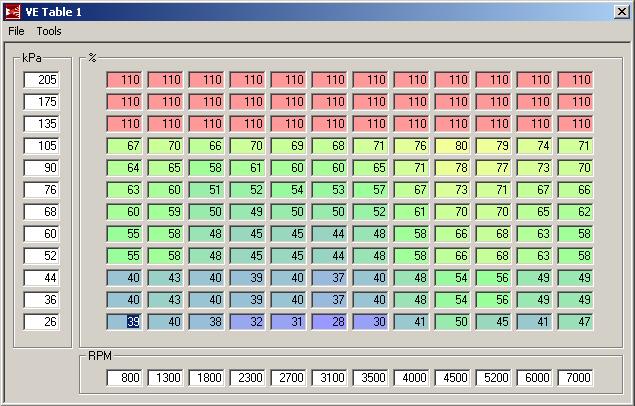Open the Tools menu
Image resolution: width=635 pixels, height=406 pixels.
(49, 31)
